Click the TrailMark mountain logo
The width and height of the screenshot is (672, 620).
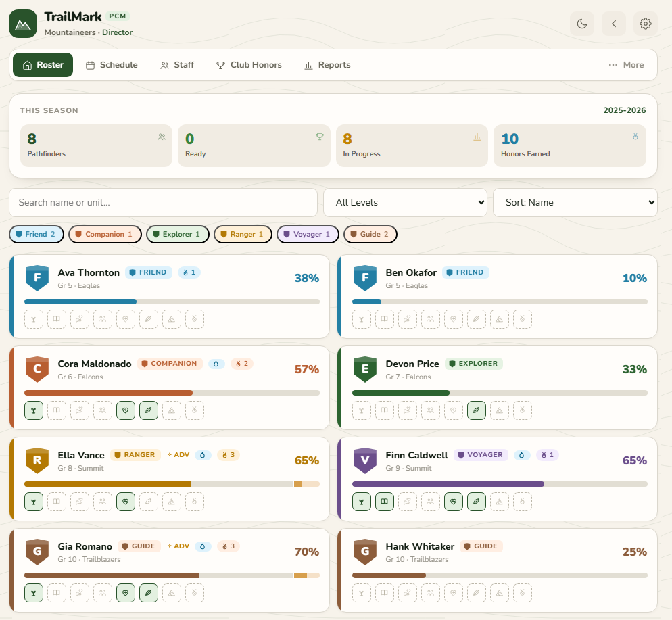click(23, 24)
